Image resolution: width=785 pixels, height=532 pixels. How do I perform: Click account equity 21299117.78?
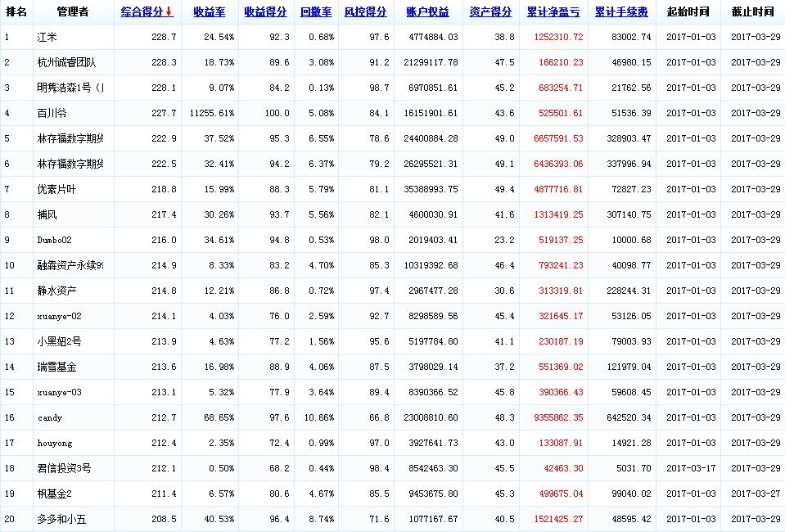coord(431,62)
